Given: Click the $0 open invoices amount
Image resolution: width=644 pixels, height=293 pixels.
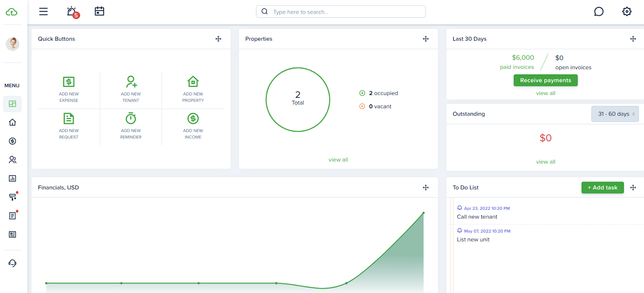Looking at the screenshot, I should coord(559,58).
